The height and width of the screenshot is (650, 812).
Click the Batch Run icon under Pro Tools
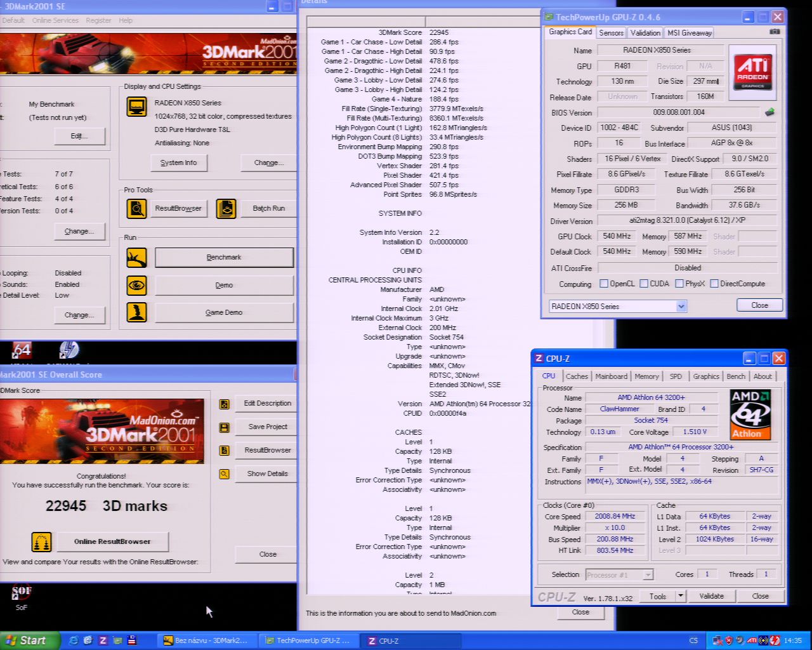[x=226, y=208]
